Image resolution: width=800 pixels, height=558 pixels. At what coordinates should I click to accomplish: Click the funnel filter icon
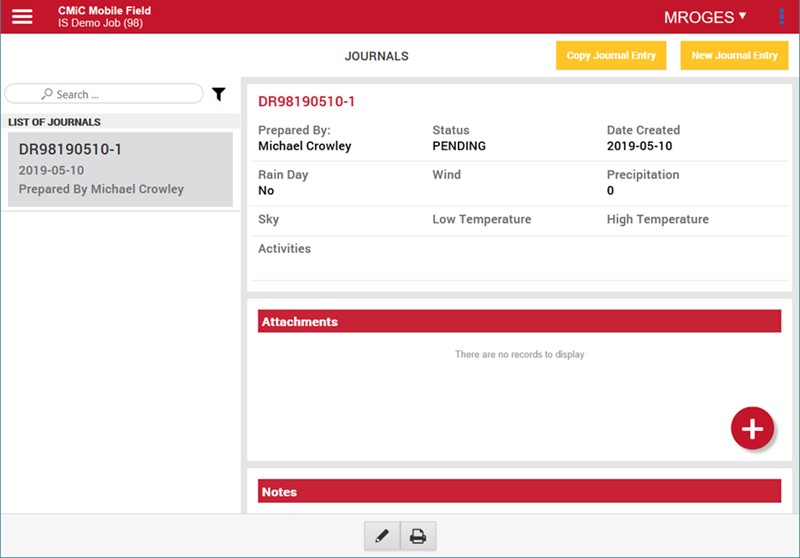pyautogui.click(x=219, y=94)
